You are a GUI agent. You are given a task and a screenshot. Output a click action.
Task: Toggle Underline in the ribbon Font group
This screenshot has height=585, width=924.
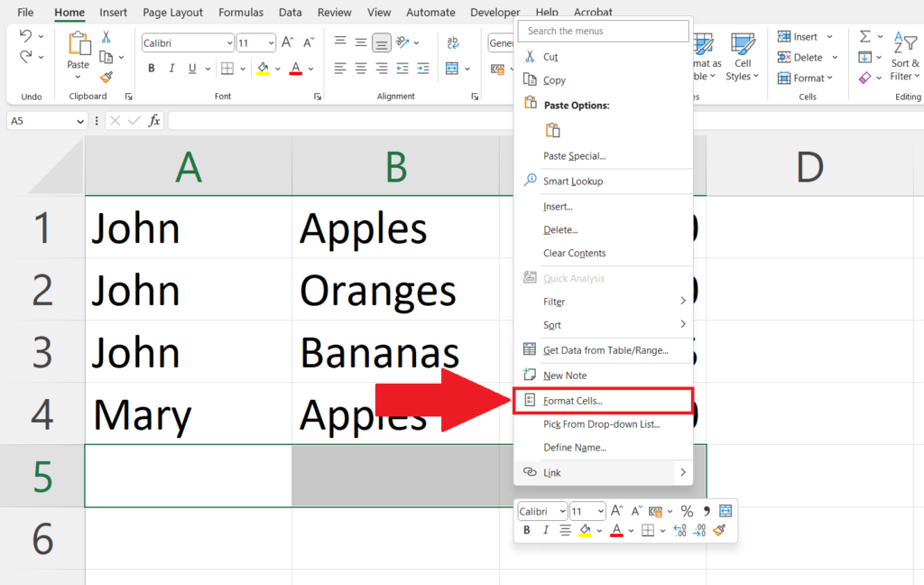pos(192,69)
